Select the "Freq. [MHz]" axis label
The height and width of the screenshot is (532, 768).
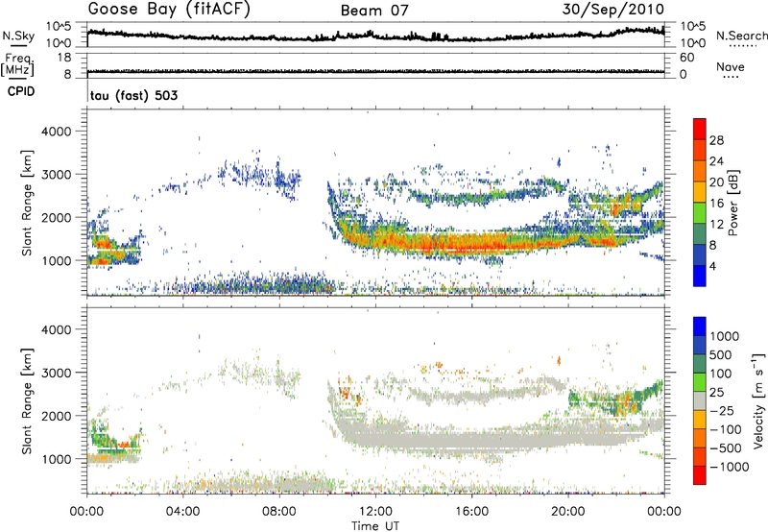[17, 65]
